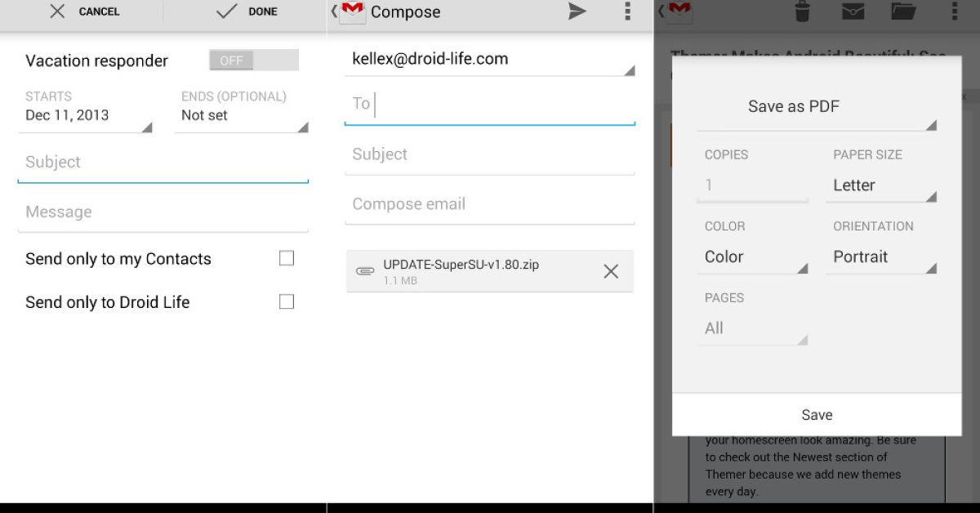Tap the send arrow icon in Compose
The width and height of the screenshot is (980, 513).
coord(577,11)
